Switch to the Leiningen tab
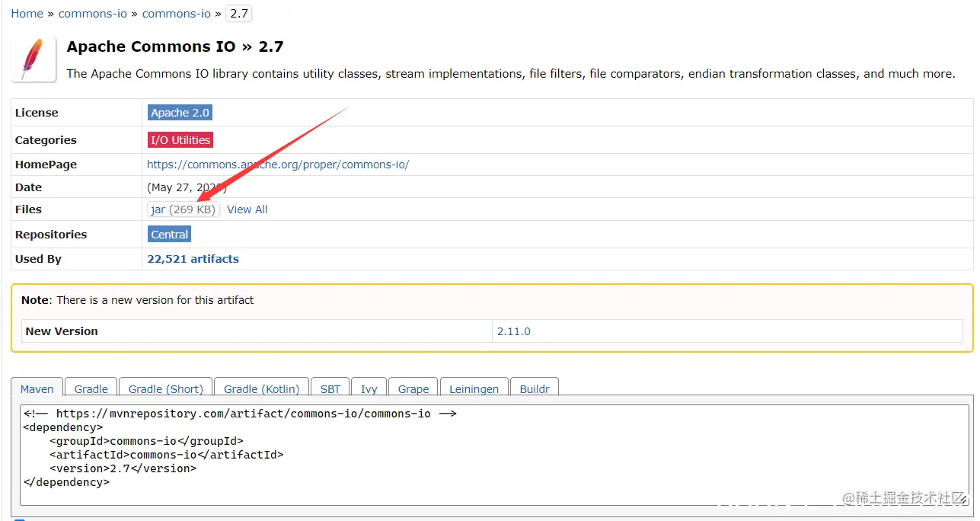 point(474,388)
